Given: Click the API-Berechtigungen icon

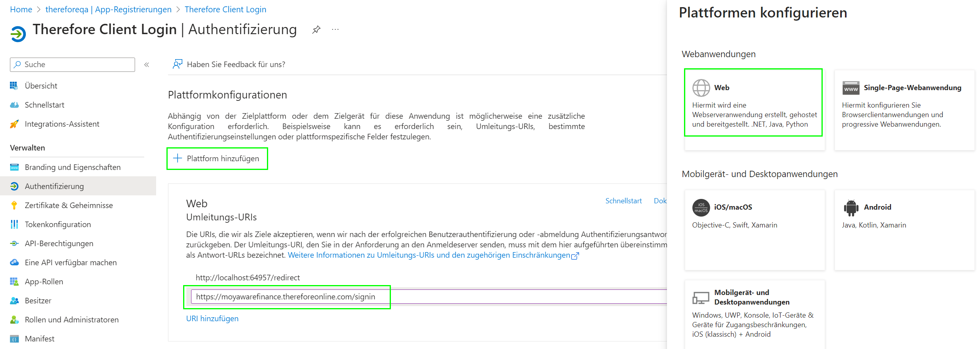Looking at the screenshot, I should (14, 243).
